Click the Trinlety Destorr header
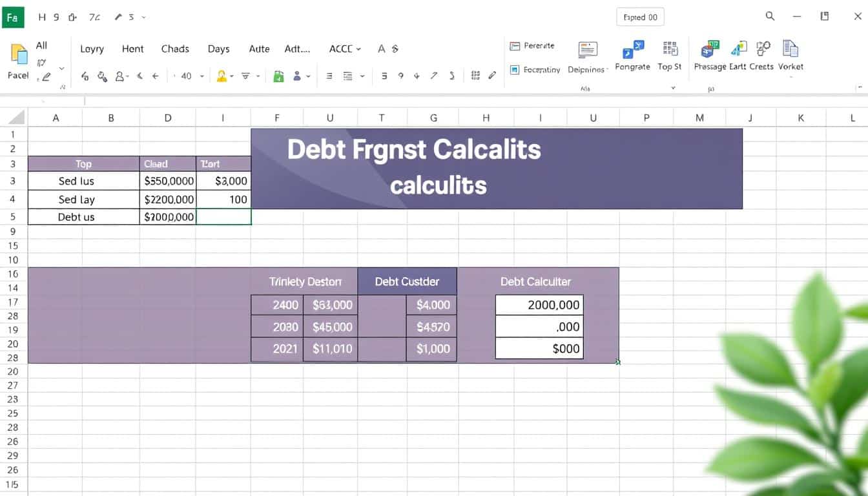Screen dimensions: 868x496 point(305,282)
